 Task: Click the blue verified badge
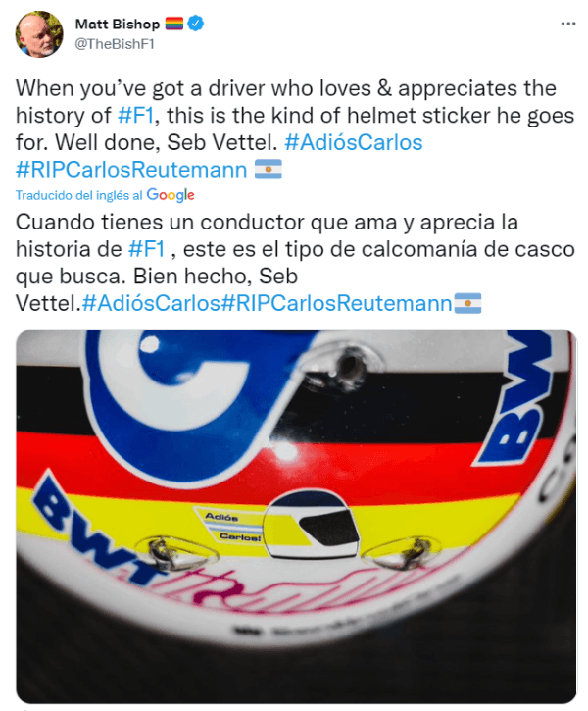point(195,24)
